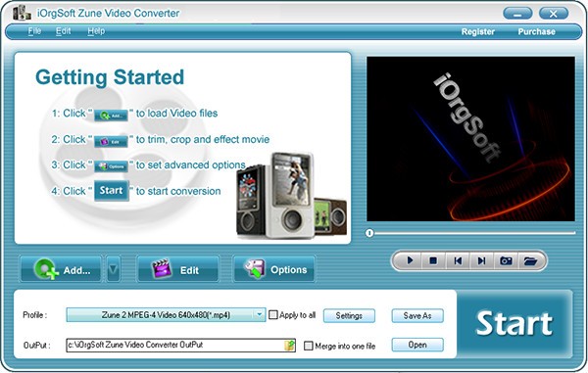This screenshot has width=588, height=373.
Task: Click the Zune players picture
Action: click(x=291, y=196)
